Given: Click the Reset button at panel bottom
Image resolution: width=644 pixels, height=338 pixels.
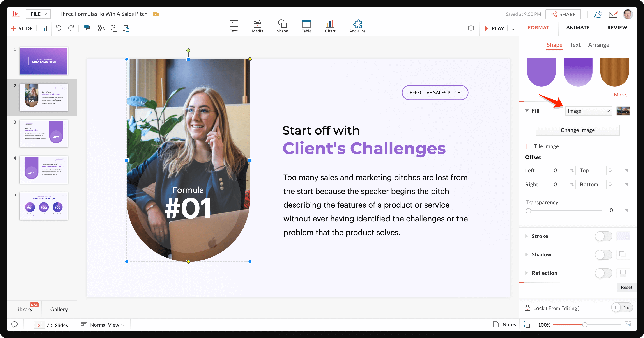Looking at the screenshot, I should (625, 287).
